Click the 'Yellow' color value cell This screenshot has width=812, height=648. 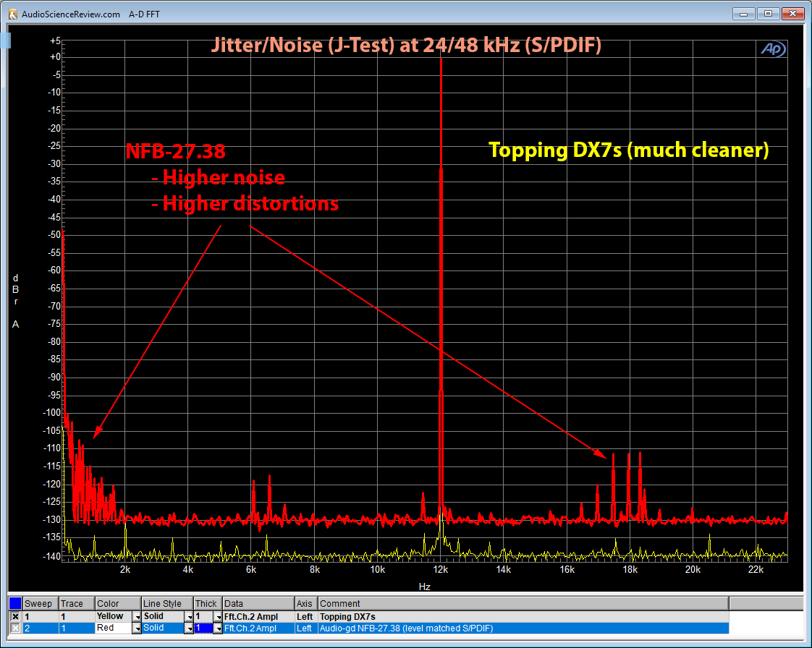114,616
